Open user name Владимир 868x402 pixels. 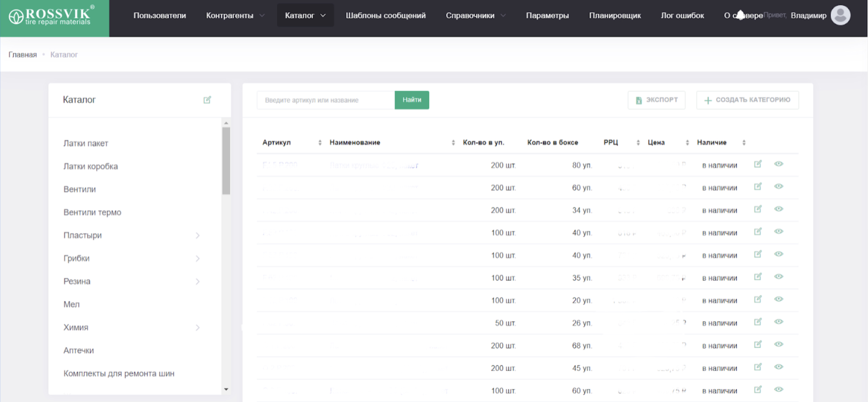click(808, 15)
